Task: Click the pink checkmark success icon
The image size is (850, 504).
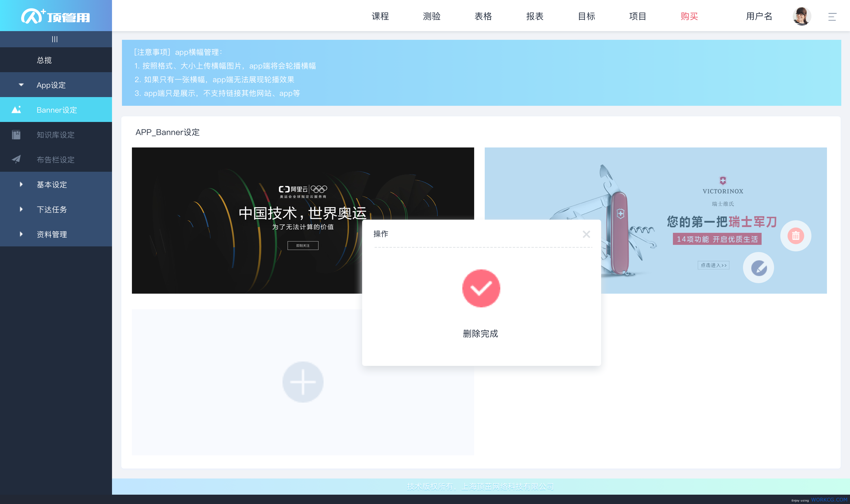Action: [x=481, y=288]
